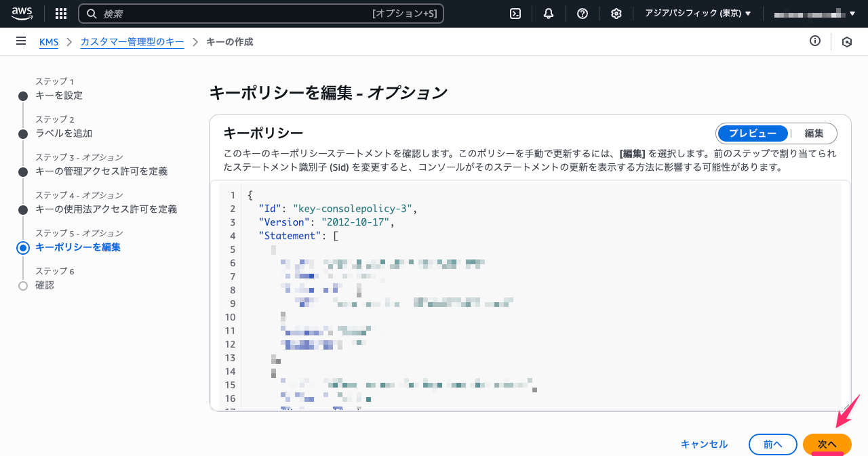Go to step キーを設定
This screenshot has width=868, height=456.
pos(59,96)
